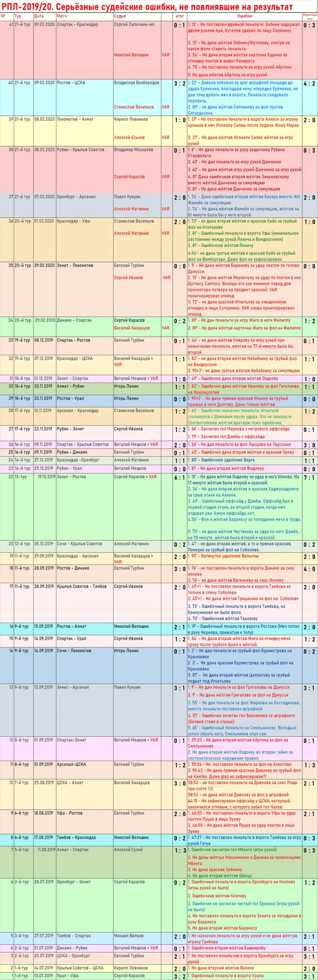The image size is (318, 980).
Task: Select date cell "08.12.2019"
Action: [x=44, y=340]
